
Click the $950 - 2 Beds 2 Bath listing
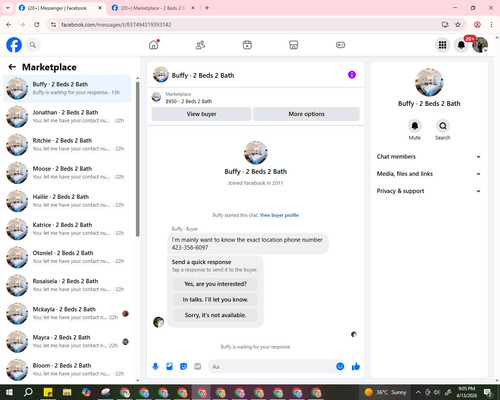click(x=189, y=101)
